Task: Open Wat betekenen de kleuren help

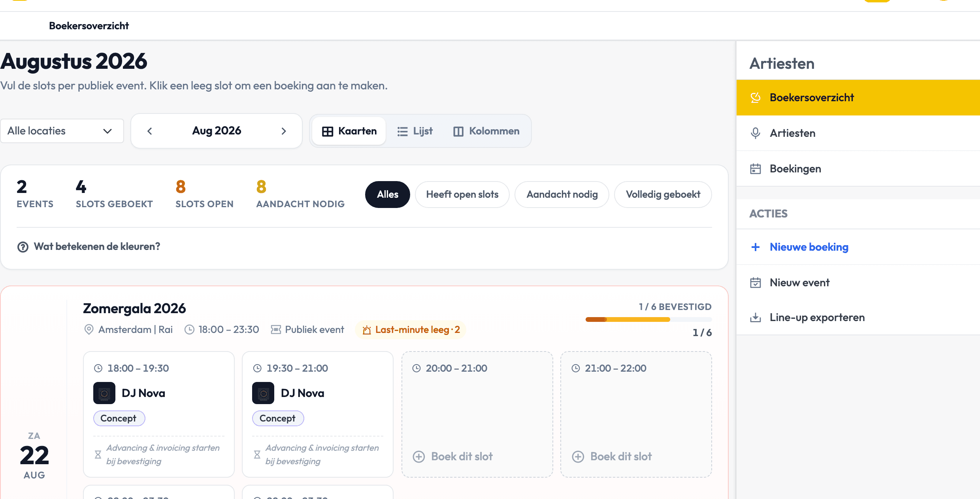Action: 89,247
